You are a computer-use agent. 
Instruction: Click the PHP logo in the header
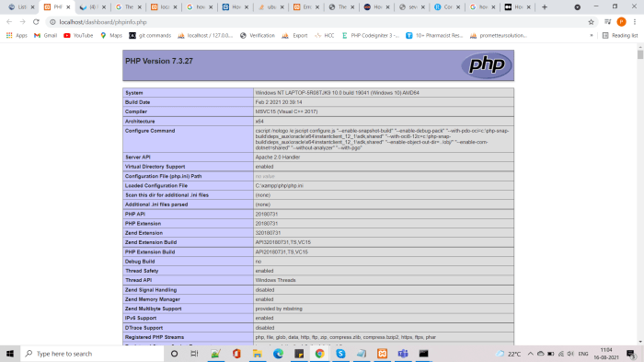click(x=487, y=64)
